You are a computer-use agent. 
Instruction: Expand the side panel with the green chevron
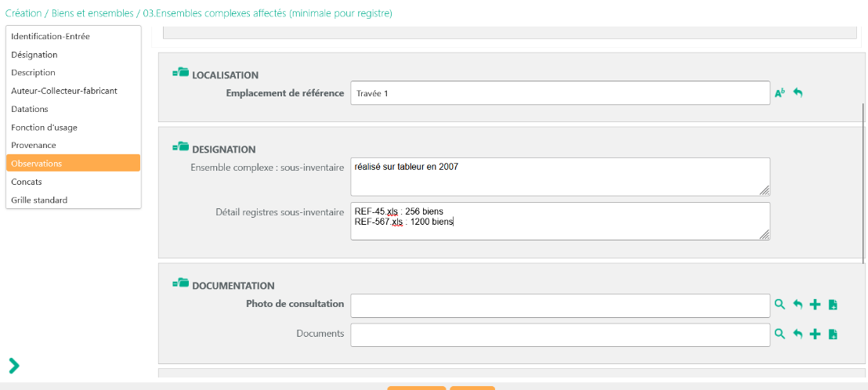[x=14, y=365]
